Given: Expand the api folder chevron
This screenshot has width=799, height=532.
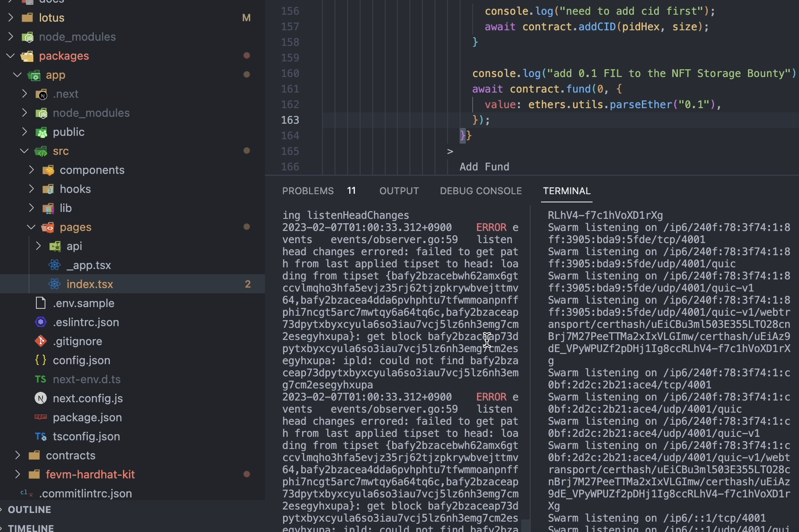Looking at the screenshot, I should coord(39,246).
